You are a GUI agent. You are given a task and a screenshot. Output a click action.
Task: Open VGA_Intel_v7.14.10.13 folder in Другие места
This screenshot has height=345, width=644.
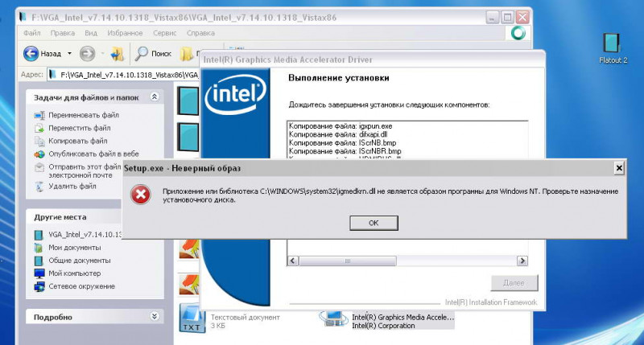[x=85, y=235]
